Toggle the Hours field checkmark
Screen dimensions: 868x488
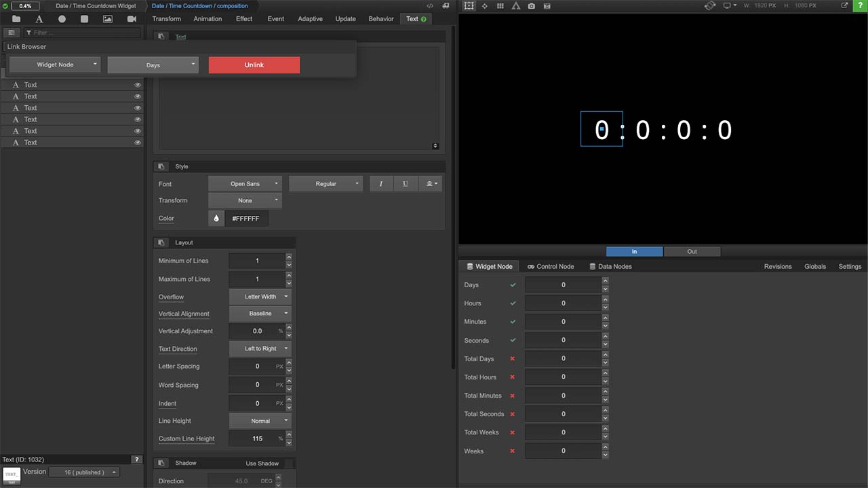click(513, 303)
